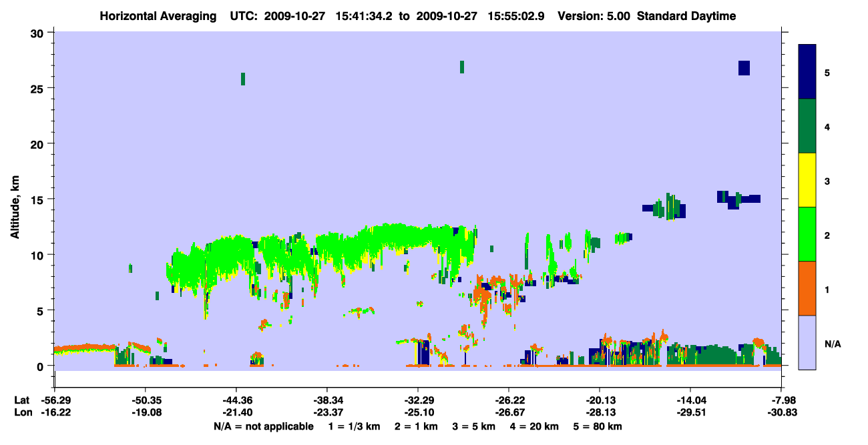Click the latitude value -32.29
This screenshot has width=868, height=445.
click(x=417, y=400)
